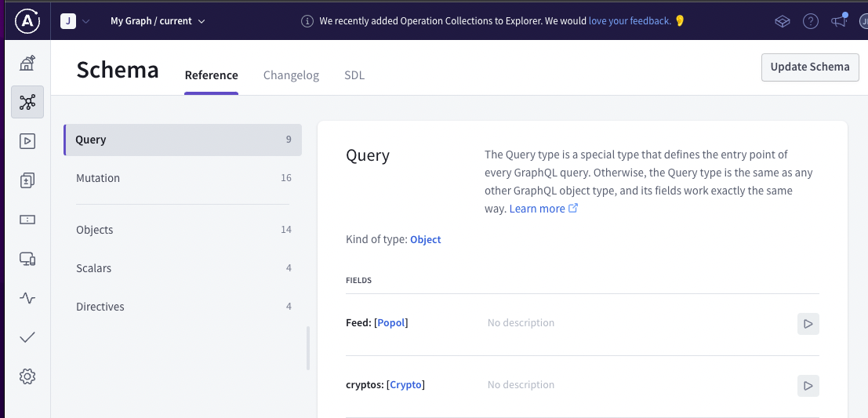Viewport: 868px width, 418px height.
Task: Open the Changelog plus-minus icon in sidebar
Action: coord(27,180)
